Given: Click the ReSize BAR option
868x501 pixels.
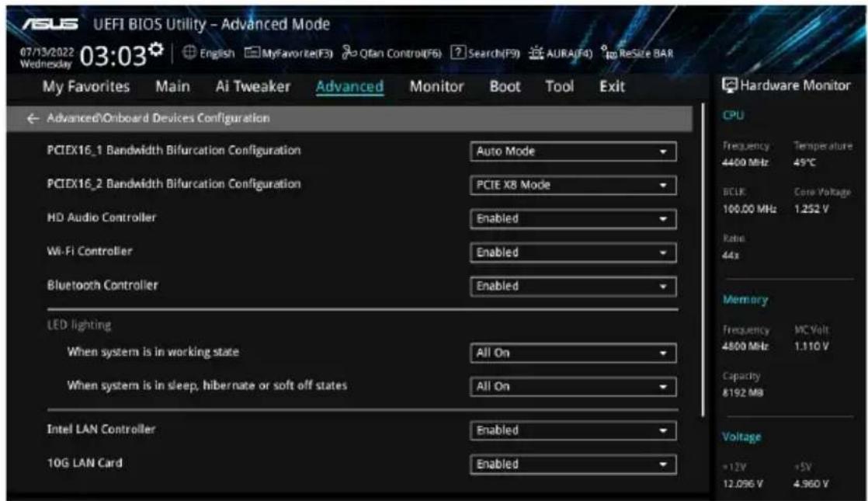Looking at the screenshot, I should 637,54.
